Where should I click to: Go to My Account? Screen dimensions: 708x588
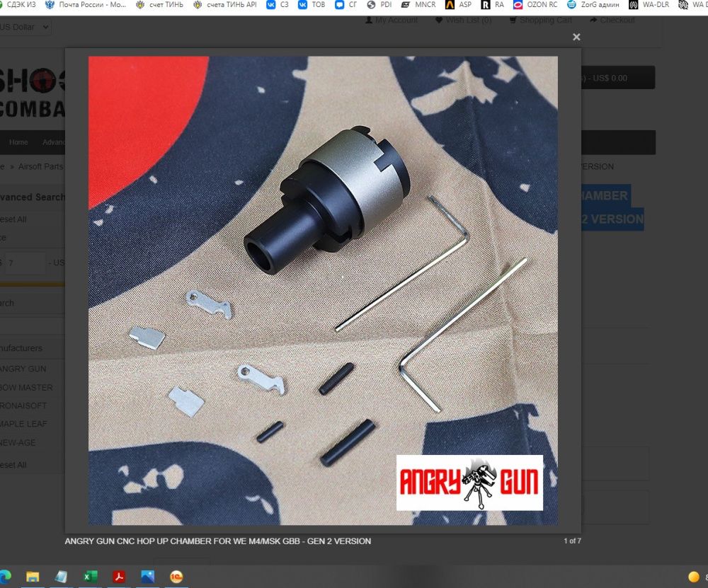coord(392,21)
